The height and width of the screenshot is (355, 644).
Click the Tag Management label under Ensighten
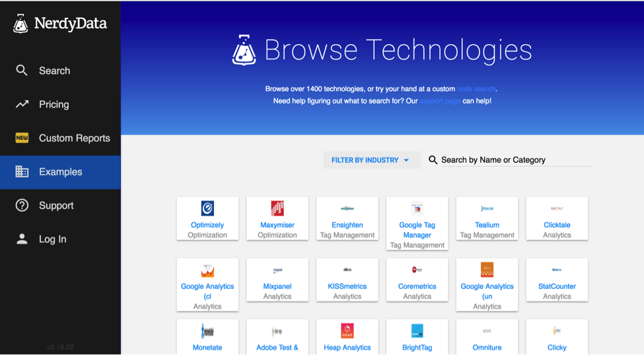coord(347,235)
